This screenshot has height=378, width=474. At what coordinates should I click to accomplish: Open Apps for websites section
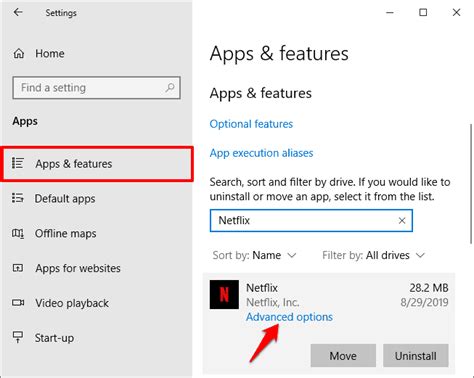point(78,268)
